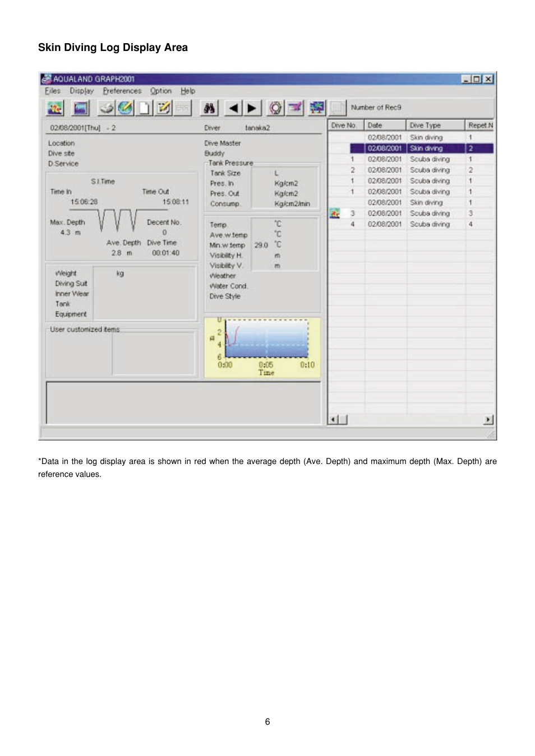Click the first log image toolbar icon
Screen dimensions: 535x756
(55, 108)
